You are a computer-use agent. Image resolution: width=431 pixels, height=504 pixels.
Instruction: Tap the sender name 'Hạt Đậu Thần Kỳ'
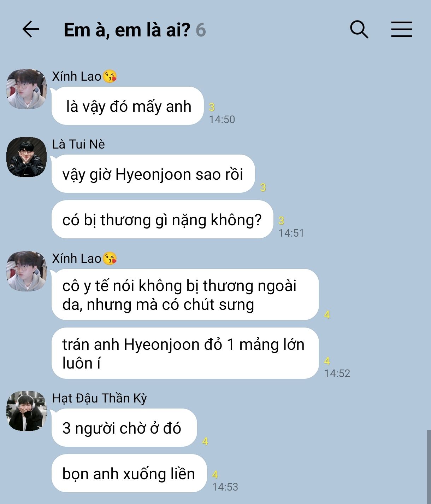click(x=99, y=399)
